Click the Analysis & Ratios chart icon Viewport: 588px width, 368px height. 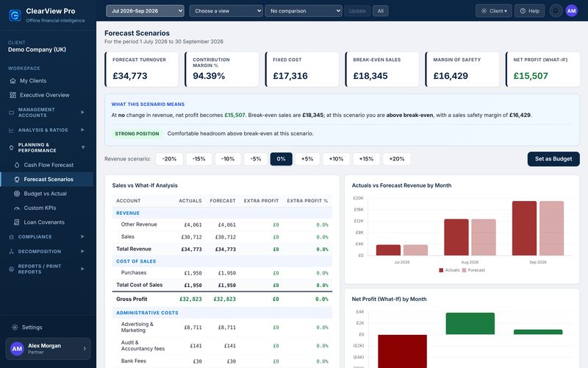pyautogui.click(x=11, y=130)
